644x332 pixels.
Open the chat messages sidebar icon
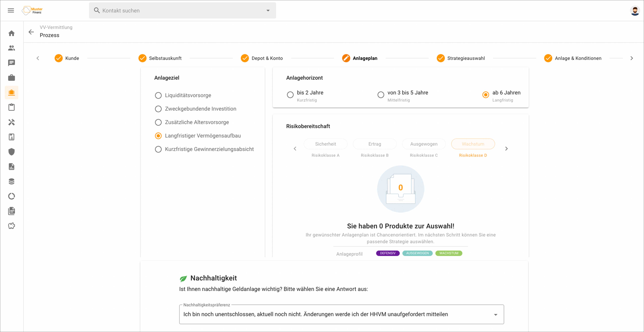point(11,63)
